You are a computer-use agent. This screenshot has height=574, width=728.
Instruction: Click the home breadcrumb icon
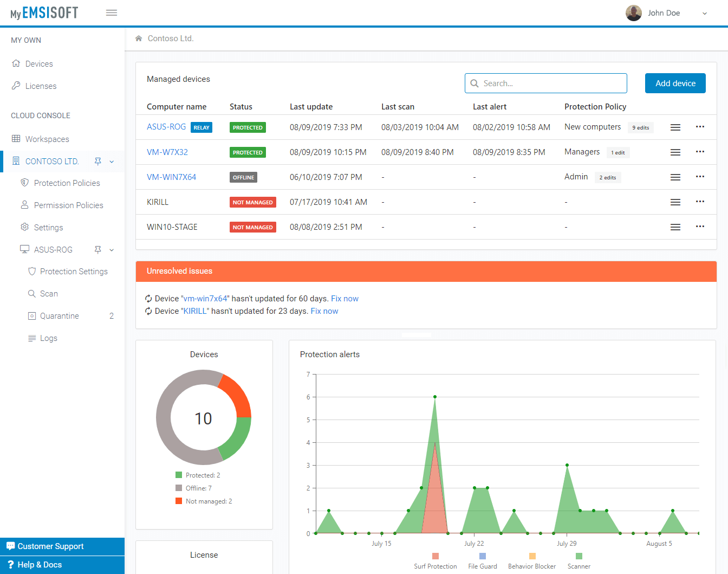pos(139,38)
